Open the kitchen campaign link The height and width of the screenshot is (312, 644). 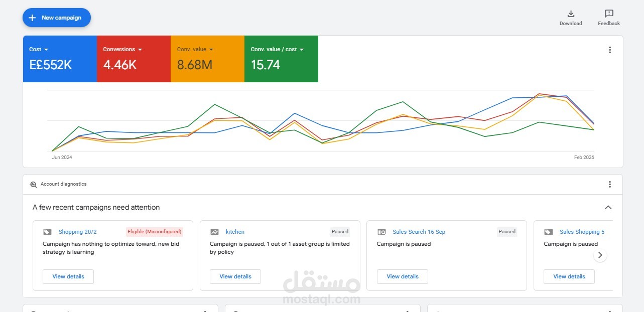tap(235, 232)
